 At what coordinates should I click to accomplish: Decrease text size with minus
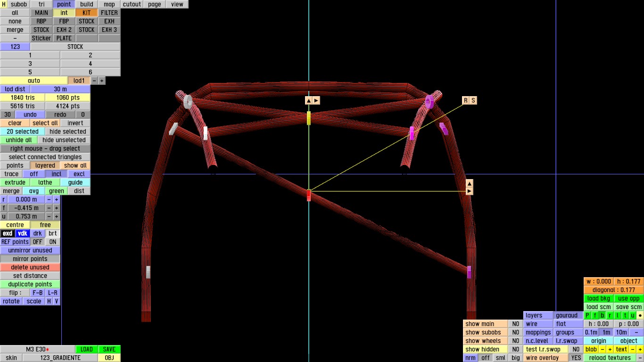(633, 349)
